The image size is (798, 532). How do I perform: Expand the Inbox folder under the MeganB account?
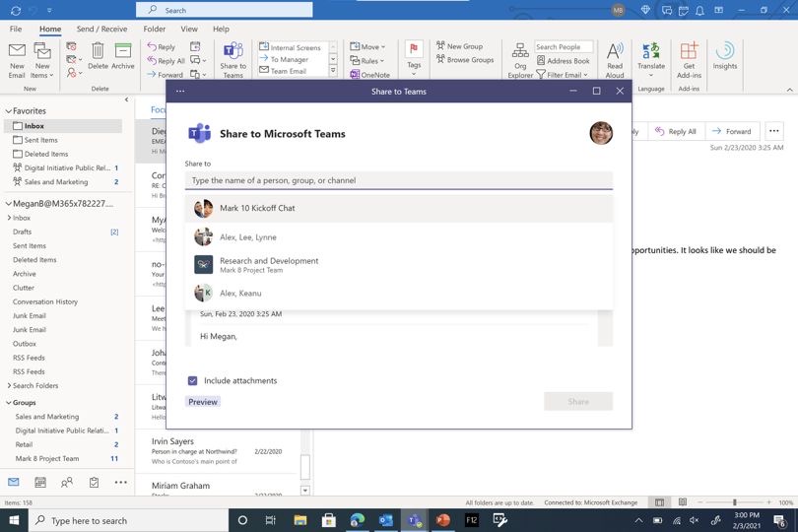pos(9,218)
